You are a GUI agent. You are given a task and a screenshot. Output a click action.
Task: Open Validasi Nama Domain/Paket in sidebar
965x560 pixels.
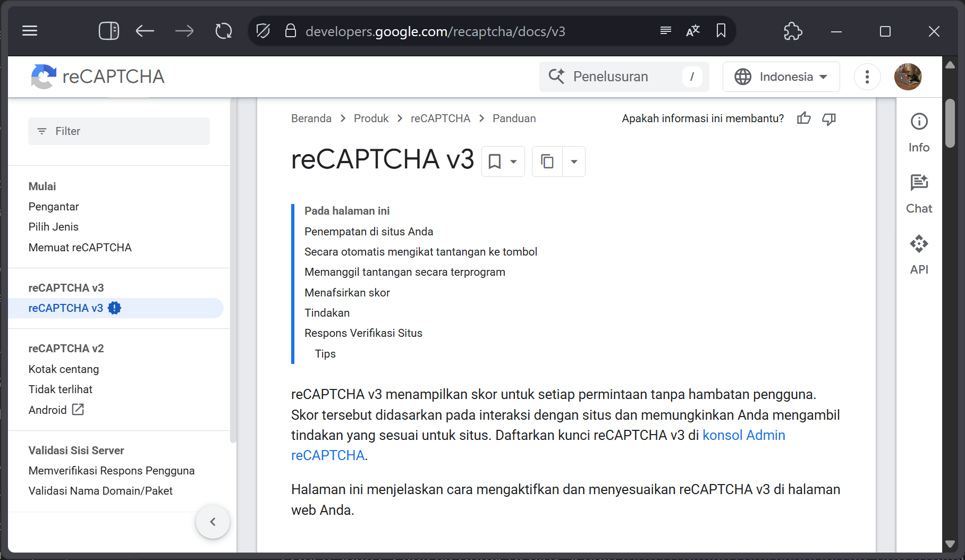(x=100, y=491)
